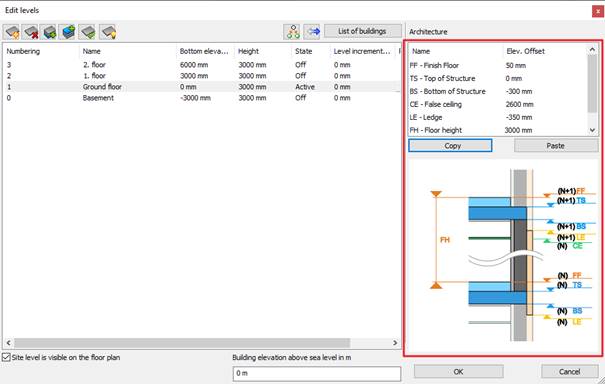Click the 'Off' state of 2. floor

coord(301,65)
